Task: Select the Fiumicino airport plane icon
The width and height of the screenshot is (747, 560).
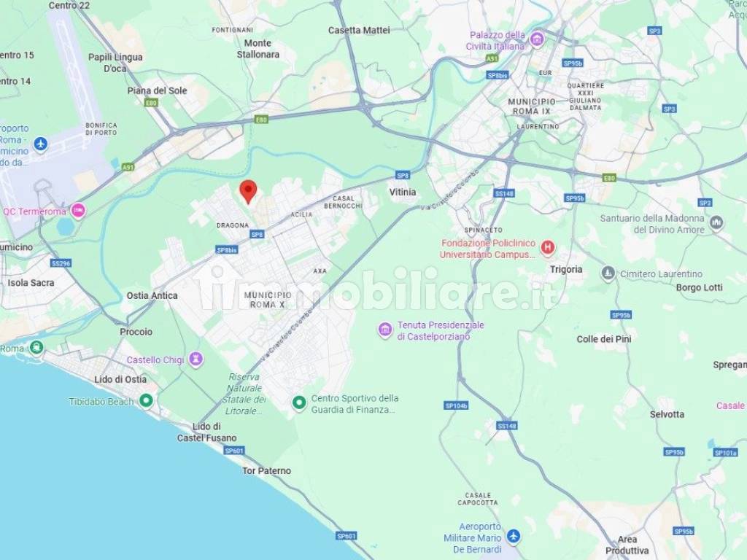Action: [x=41, y=143]
